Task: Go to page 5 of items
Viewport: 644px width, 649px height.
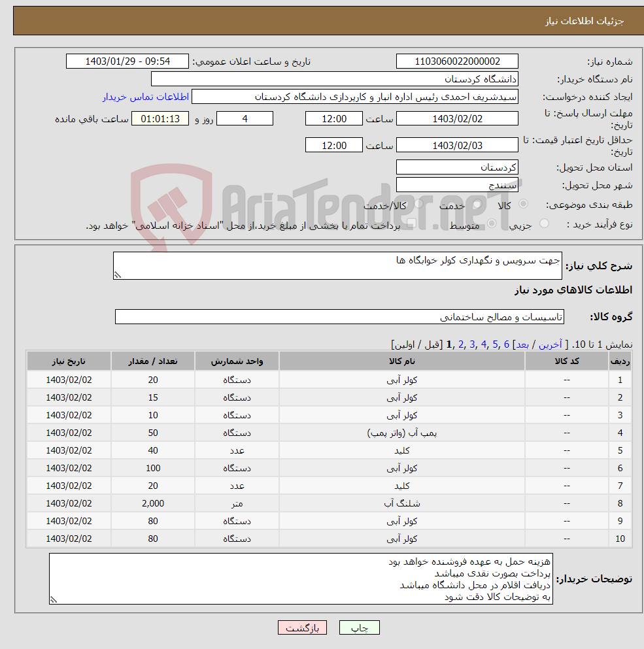Action: pyautogui.click(x=495, y=344)
